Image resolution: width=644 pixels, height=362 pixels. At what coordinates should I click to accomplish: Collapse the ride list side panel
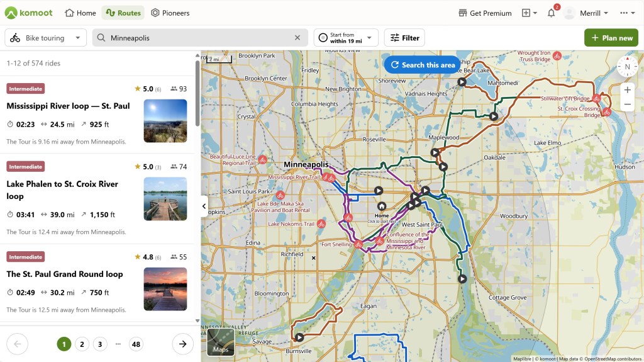204,206
